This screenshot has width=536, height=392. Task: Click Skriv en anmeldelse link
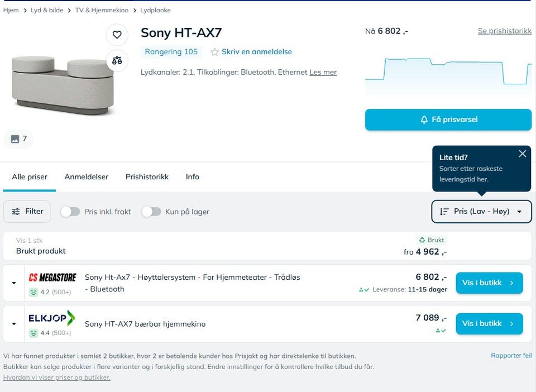pyautogui.click(x=257, y=52)
